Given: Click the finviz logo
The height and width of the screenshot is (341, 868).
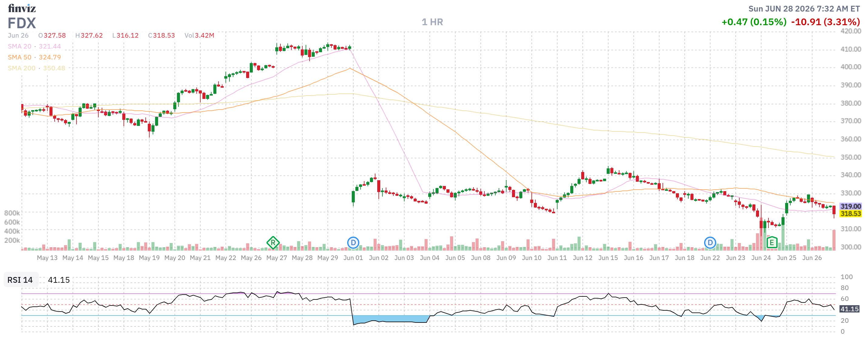Looking at the screenshot, I should coord(22,8).
